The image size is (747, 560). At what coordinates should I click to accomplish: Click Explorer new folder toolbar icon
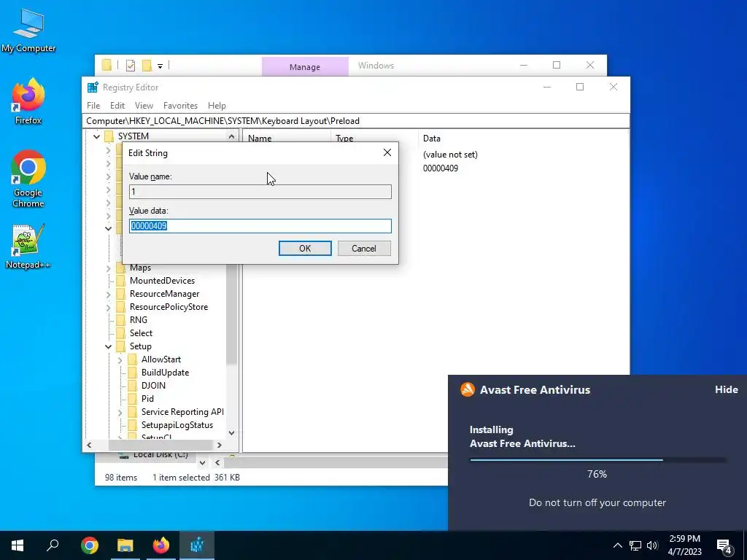(147, 66)
